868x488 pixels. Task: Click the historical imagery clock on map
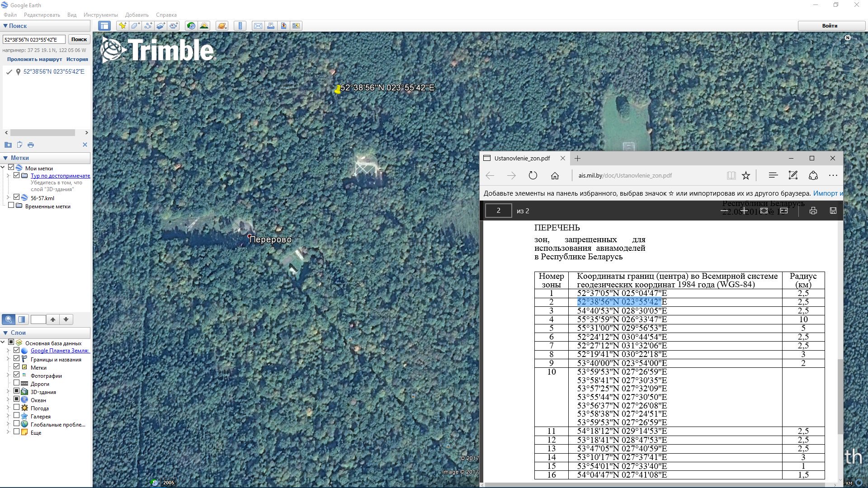coord(155,482)
